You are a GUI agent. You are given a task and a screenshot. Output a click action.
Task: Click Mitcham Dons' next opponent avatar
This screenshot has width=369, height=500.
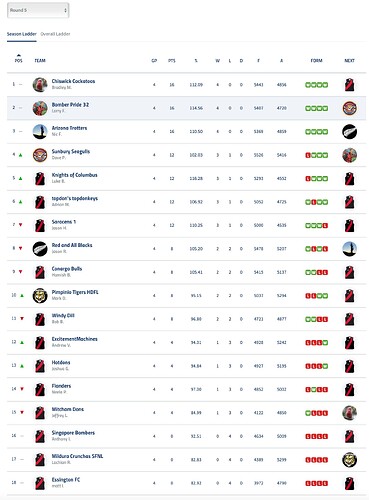350,413
